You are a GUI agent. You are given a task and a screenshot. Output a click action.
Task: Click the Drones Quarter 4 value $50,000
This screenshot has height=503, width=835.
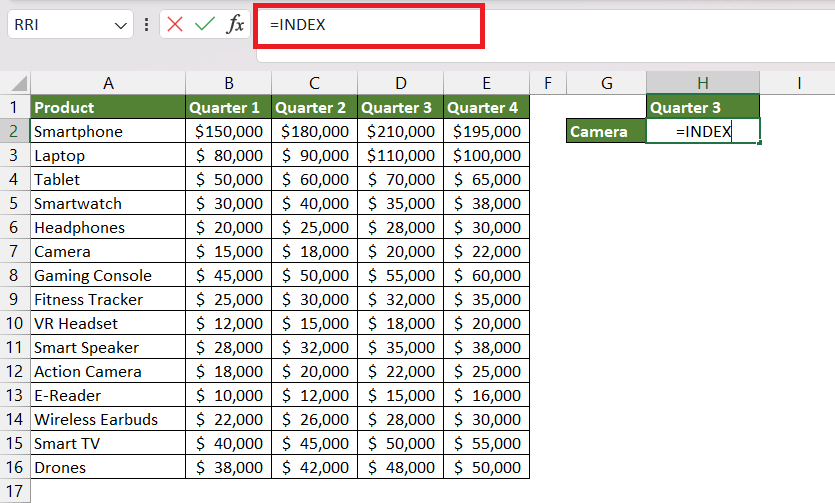tap(486, 467)
